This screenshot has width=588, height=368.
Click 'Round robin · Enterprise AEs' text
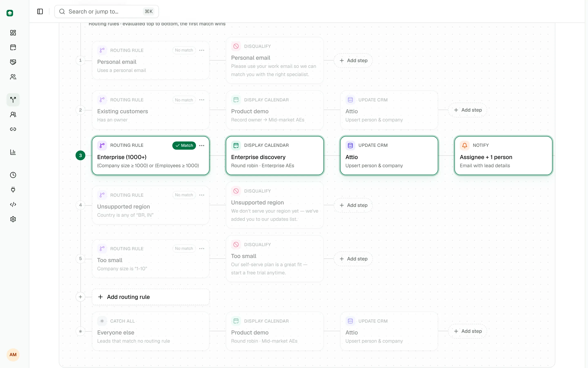263,166
